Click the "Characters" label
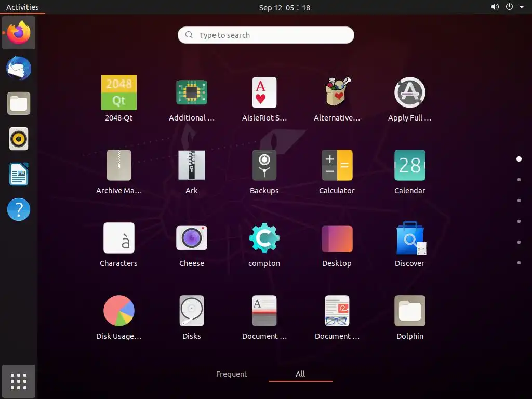 pos(119,263)
